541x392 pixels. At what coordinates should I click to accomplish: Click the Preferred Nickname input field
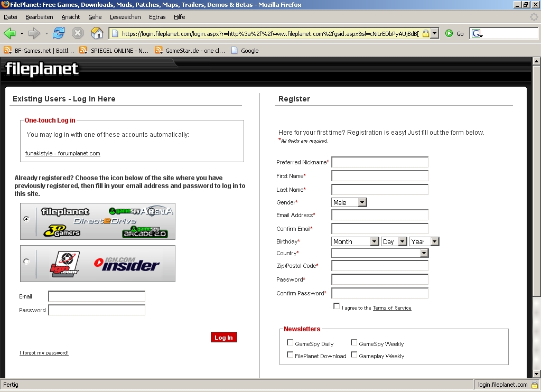[x=379, y=162]
